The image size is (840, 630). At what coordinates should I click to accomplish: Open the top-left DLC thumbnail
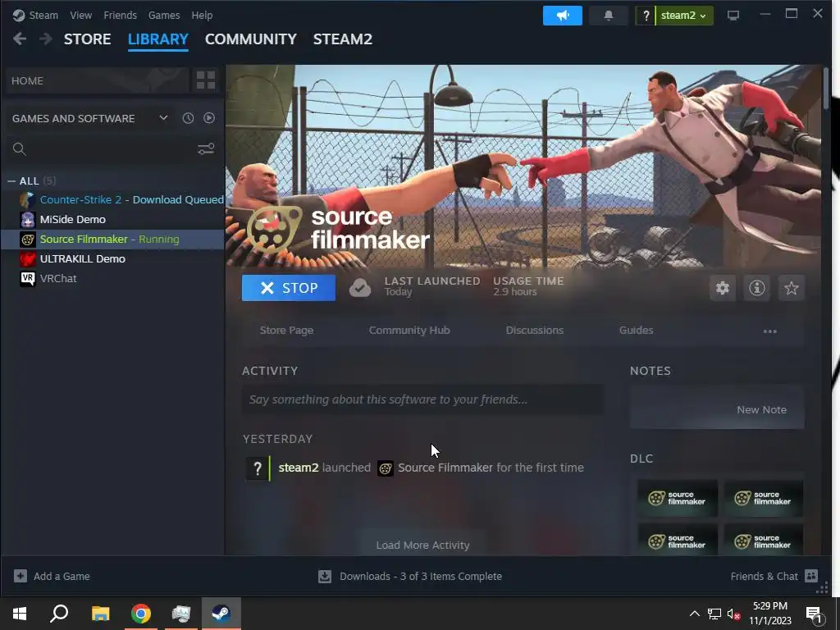677,498
